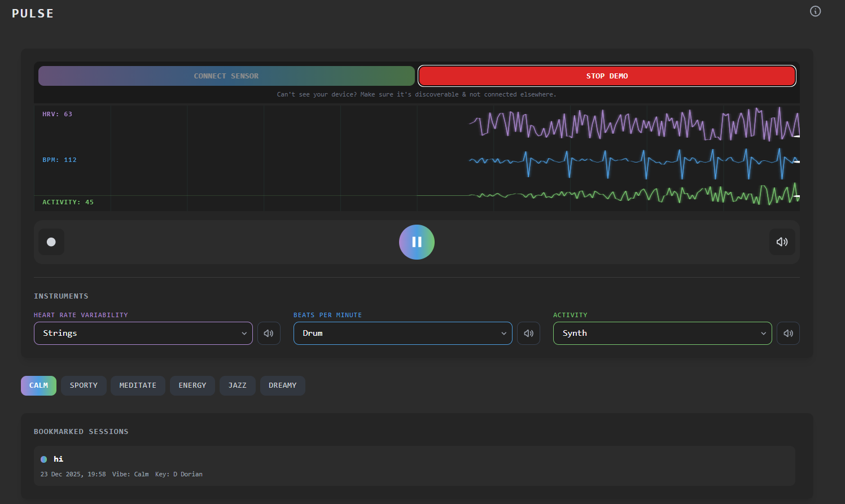
Task: Click the PULSE logo
Action: pyautogui.click(x=33, y=14)
